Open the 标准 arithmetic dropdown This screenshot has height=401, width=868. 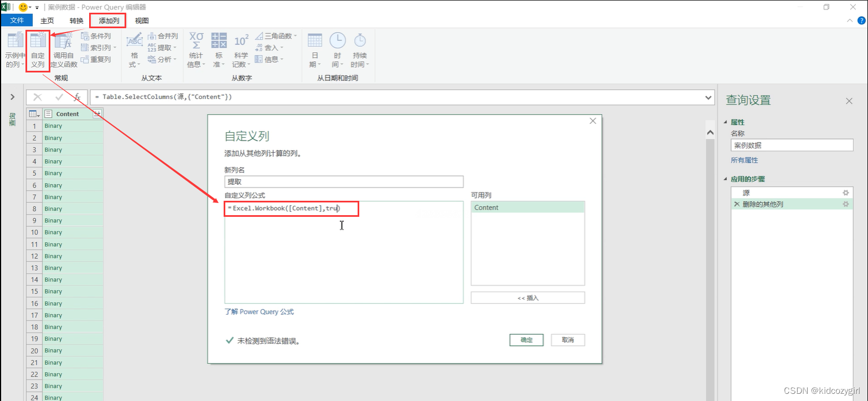click(219, 50)
